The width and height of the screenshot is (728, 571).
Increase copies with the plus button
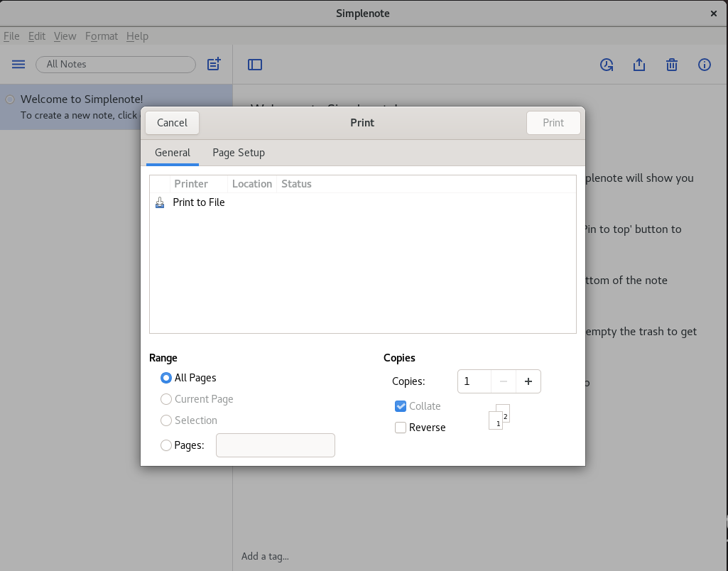tap(528, 381)
